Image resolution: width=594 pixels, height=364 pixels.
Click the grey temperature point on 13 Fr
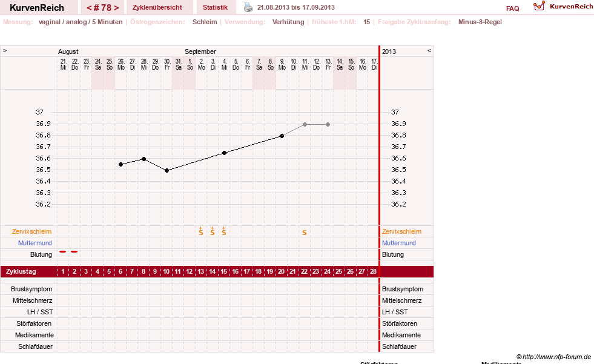tap(328, 124)
